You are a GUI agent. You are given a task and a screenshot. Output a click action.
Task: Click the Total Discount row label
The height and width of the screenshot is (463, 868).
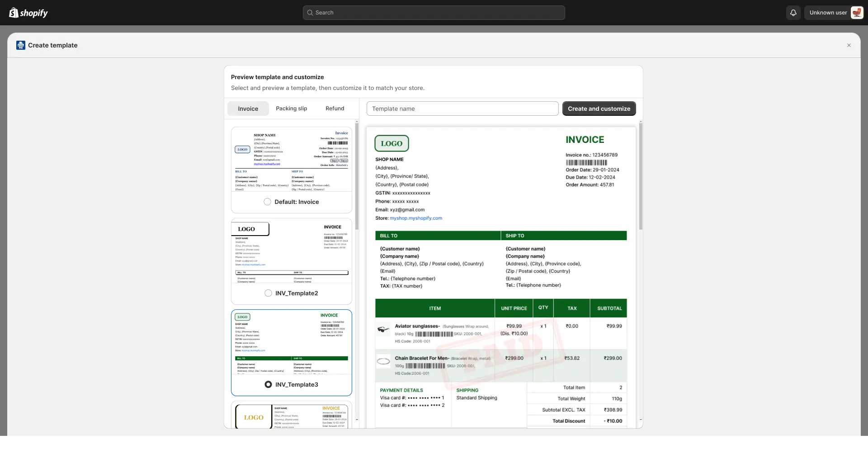(x=569, y=421)
